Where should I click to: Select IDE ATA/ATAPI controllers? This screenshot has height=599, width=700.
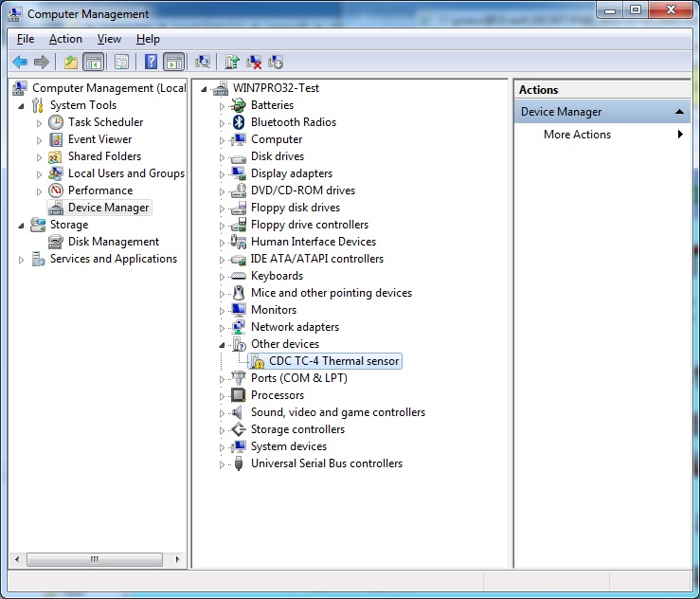tap(316, 259)
